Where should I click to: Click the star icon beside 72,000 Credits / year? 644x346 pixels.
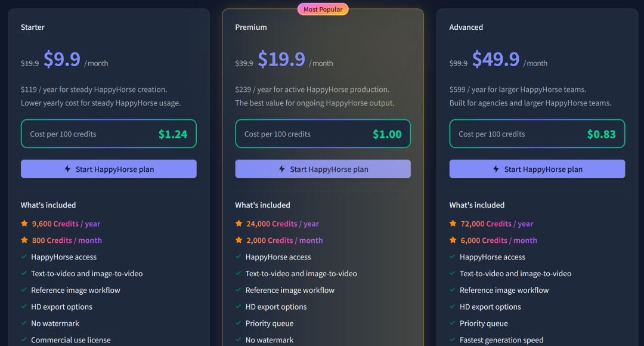tap(453, 224)
